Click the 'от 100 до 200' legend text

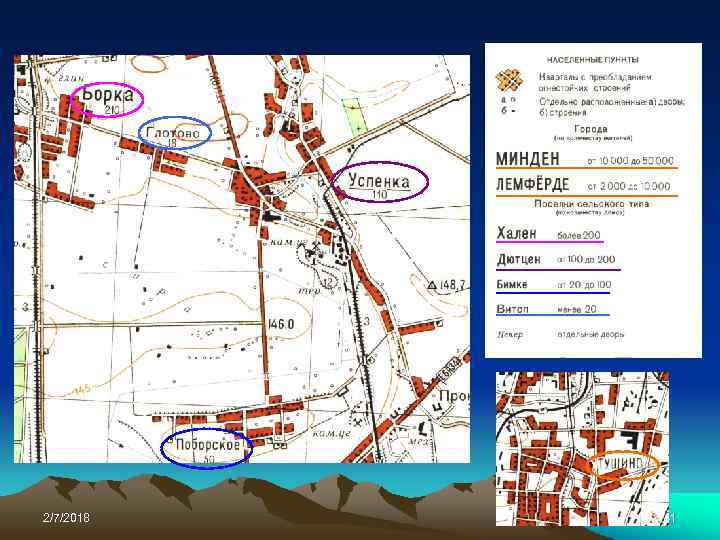click(586, 259)
